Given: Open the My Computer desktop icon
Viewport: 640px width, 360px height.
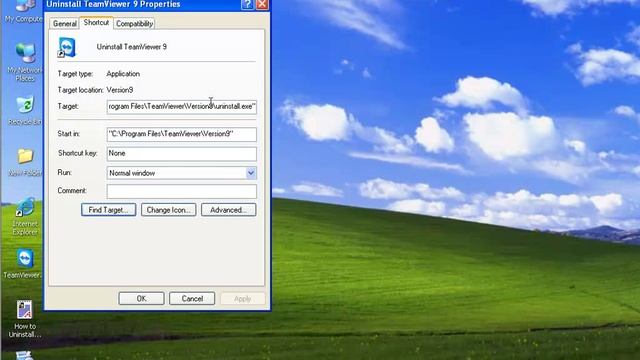Looking at the screenshot, I should pos(23,11).
